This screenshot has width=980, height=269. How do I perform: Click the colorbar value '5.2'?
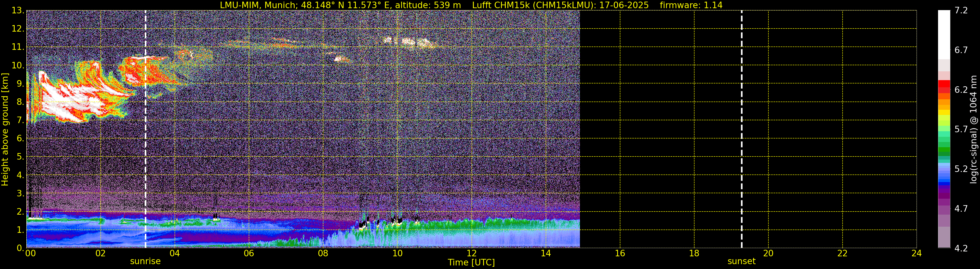[961, 169]
